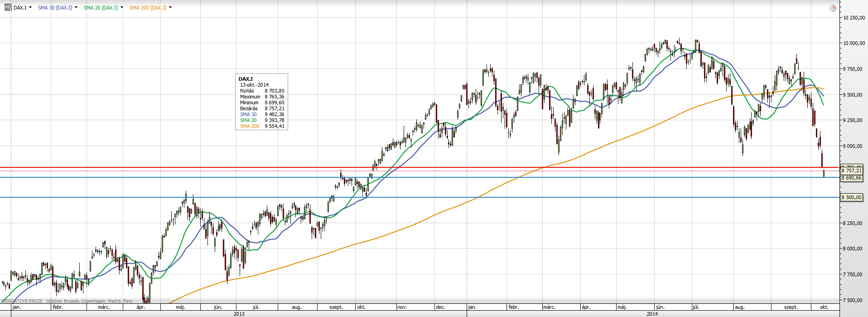Viewport: 868px width, 317px height.
Task: Click the dec. month label on time axis
Action: tap(440, 307)
